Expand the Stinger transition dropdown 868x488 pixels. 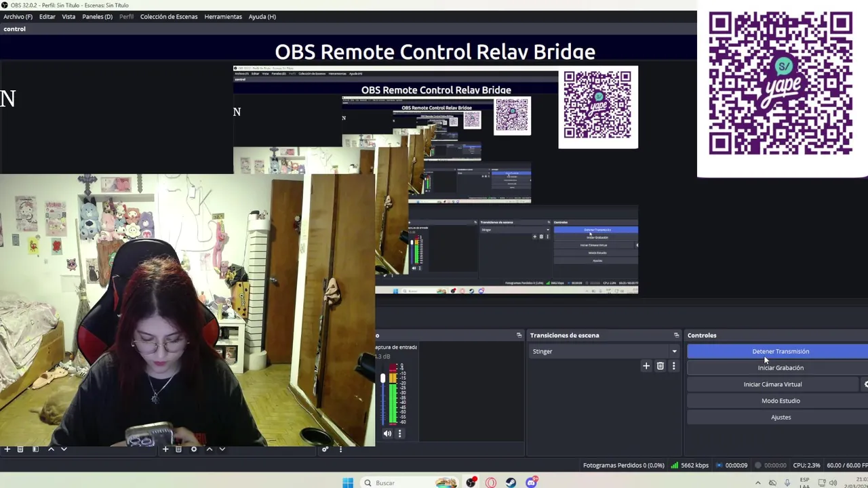point(674,351)
